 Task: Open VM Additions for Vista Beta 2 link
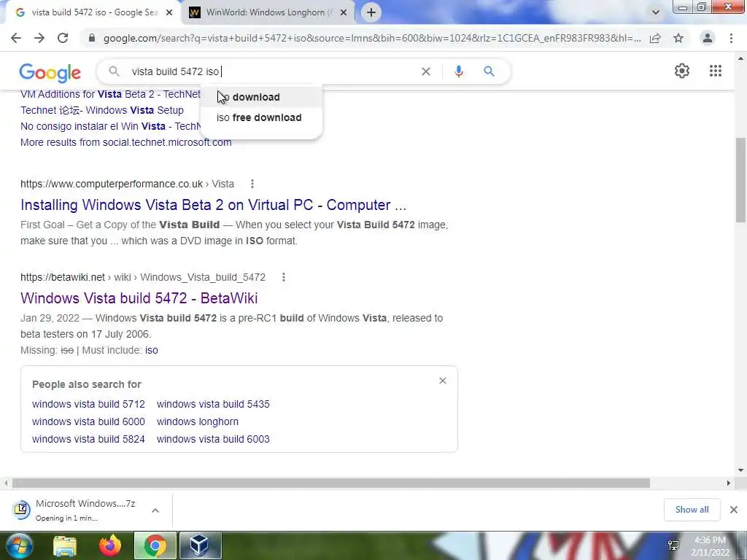[111, 94]
